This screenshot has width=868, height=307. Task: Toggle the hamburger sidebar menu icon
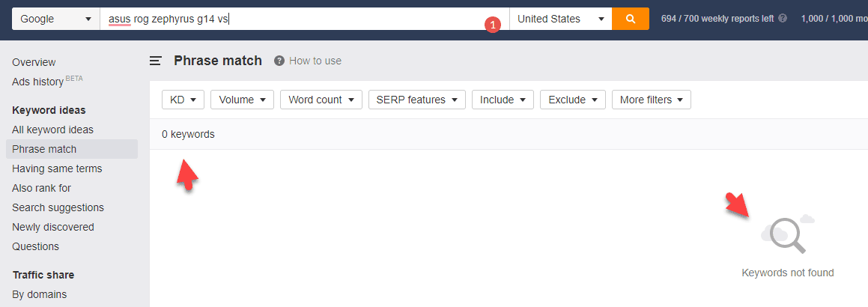point(156,61)
